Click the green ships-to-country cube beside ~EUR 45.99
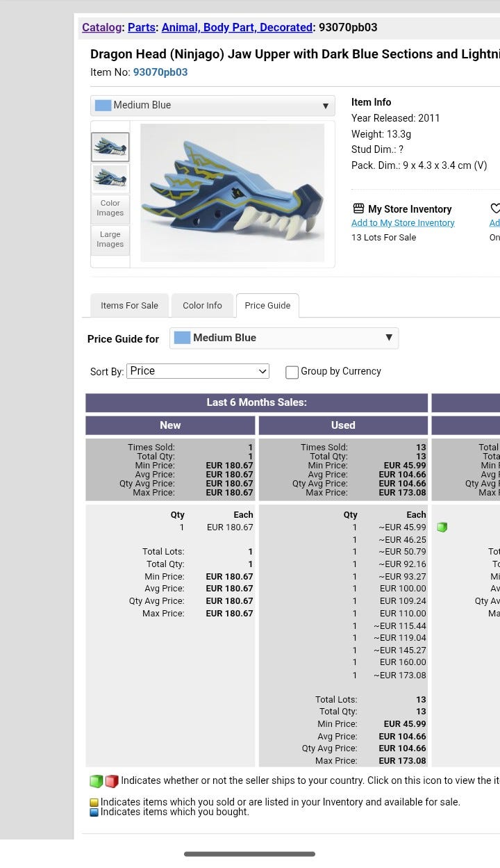500x868 pixels. coord(442,527)
